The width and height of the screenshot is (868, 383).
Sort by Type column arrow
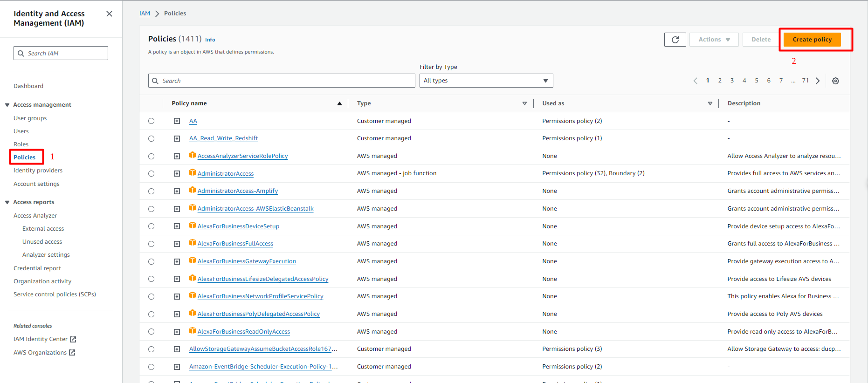(x=524, y=104)
